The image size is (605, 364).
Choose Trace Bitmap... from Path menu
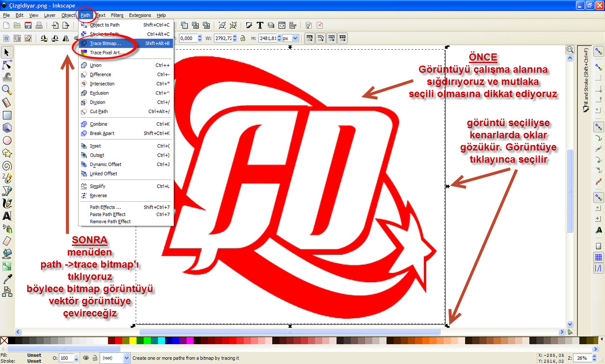[126, 43]
